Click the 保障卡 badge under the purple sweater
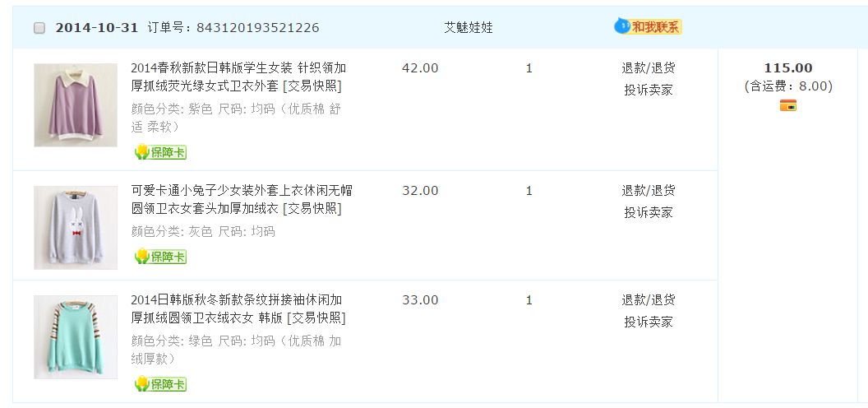The height and width of the screenshot is (408, 868). (160, 152)
